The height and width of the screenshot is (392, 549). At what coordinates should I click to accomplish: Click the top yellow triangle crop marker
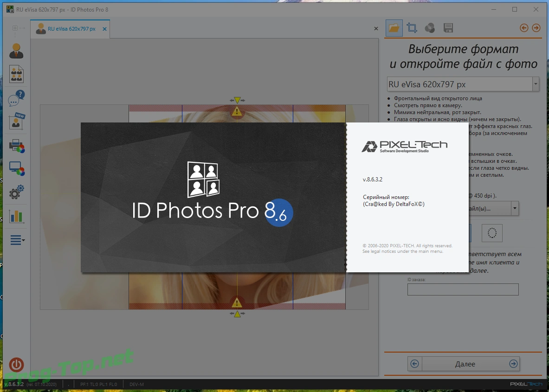coord(238,100)
